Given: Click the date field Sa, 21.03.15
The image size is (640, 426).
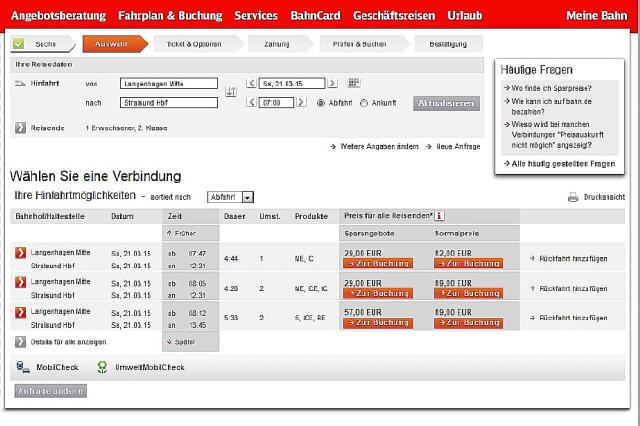Looking at the screenshot, I should point(292,83).
